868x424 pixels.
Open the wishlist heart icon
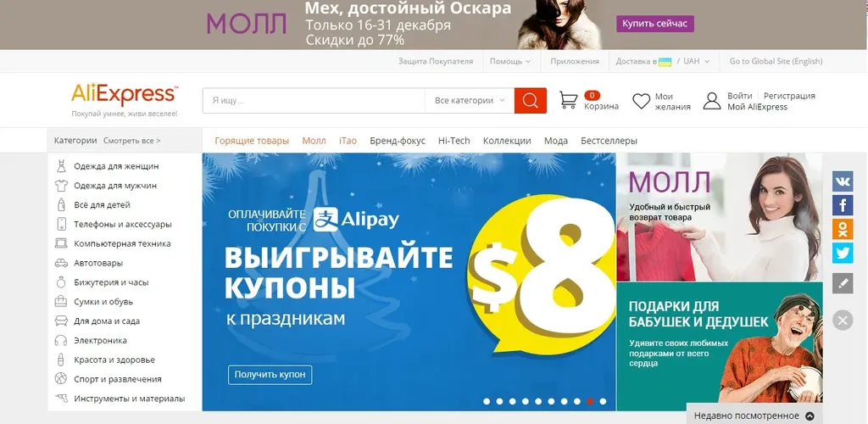[641, 101]
